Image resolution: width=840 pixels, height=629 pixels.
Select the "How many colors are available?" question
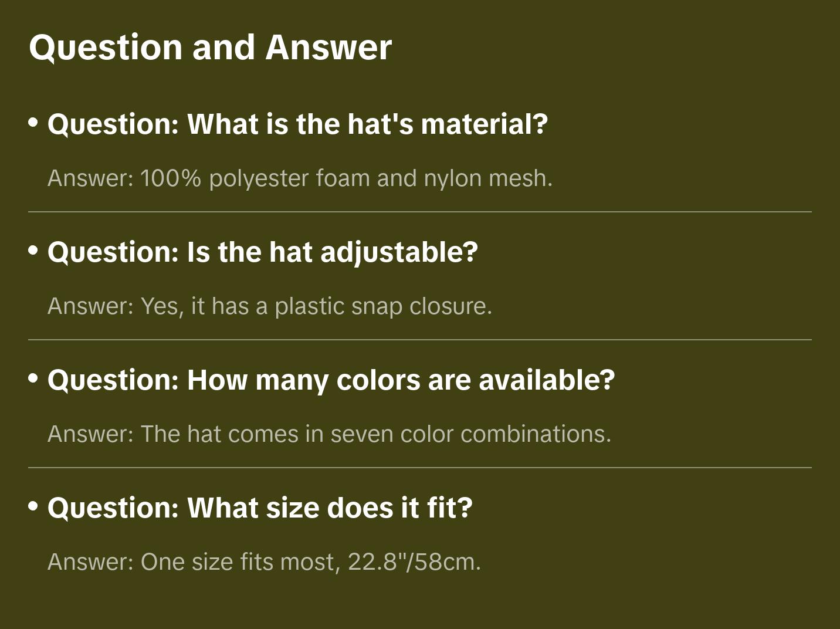pyautogui.click(x=331, y=380)
